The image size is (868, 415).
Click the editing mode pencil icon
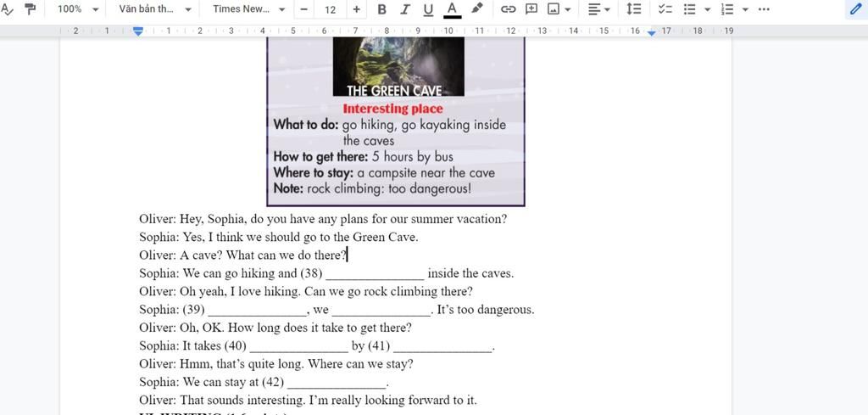[856, 9]
